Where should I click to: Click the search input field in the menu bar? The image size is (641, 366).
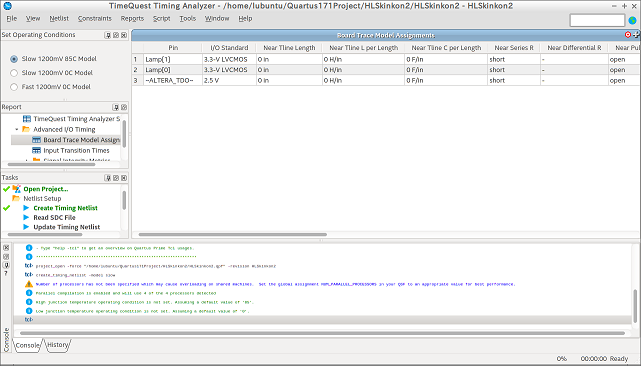(597, 20)
